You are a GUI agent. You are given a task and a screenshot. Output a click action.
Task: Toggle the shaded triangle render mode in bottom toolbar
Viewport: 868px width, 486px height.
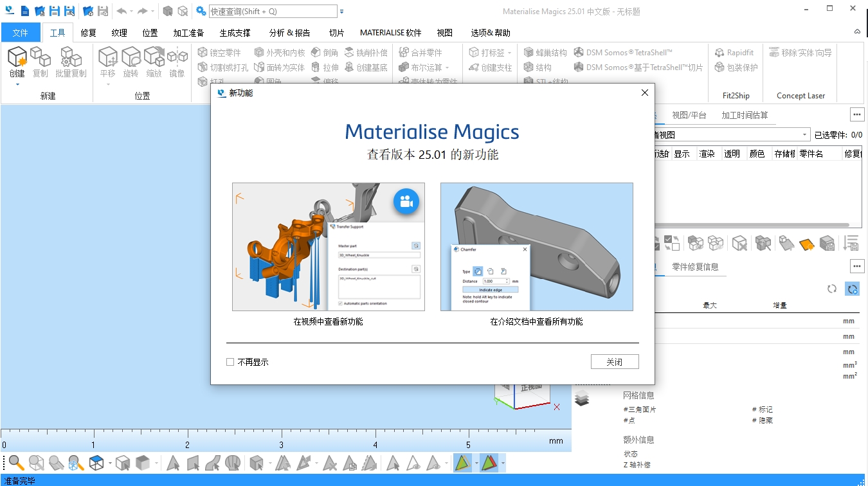point(463,463)
